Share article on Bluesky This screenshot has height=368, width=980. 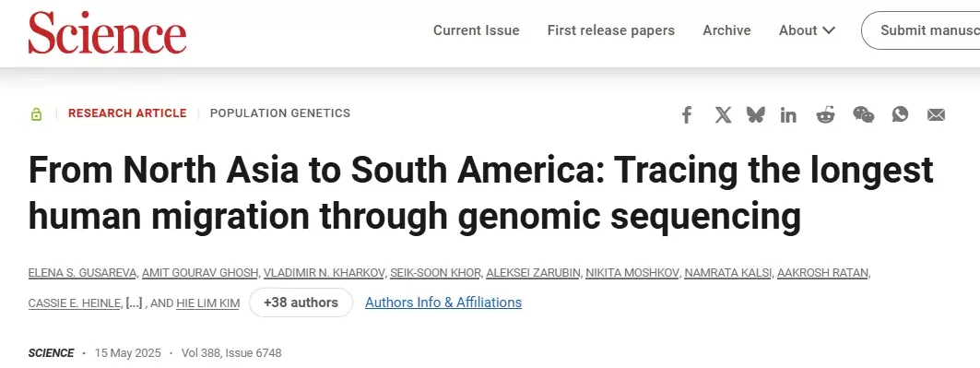click(756, 115)
